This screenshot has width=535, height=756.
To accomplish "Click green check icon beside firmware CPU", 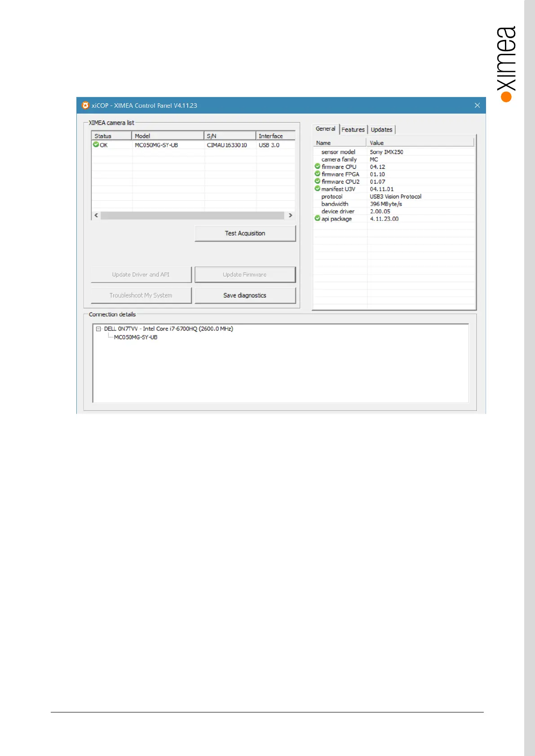I will coord(318,167).
